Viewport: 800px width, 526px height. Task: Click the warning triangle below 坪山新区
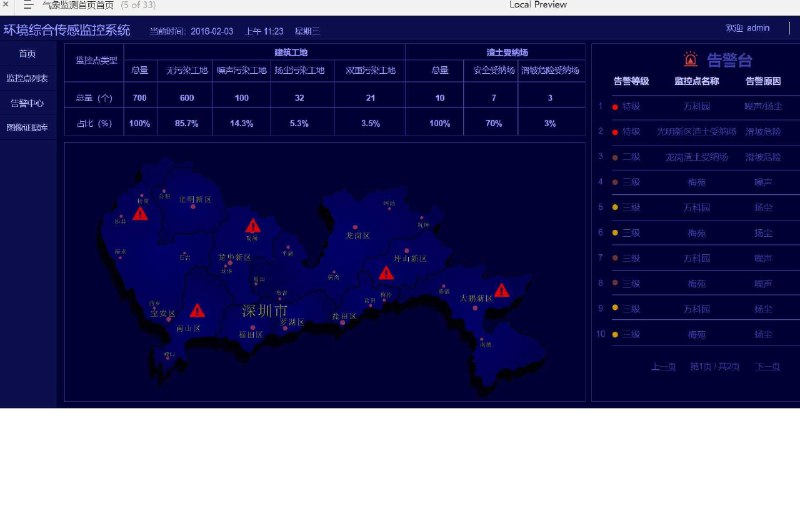click(386, 273)
